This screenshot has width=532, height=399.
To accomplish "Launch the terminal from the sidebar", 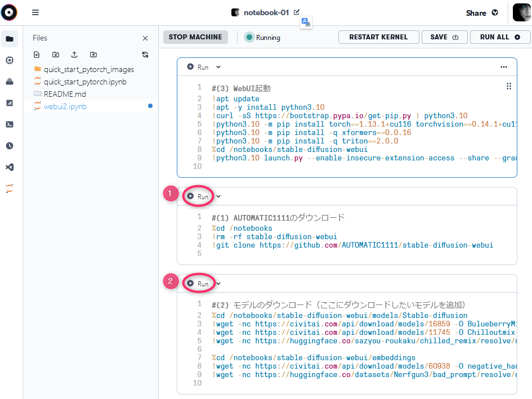I will [x=9, y=124].
